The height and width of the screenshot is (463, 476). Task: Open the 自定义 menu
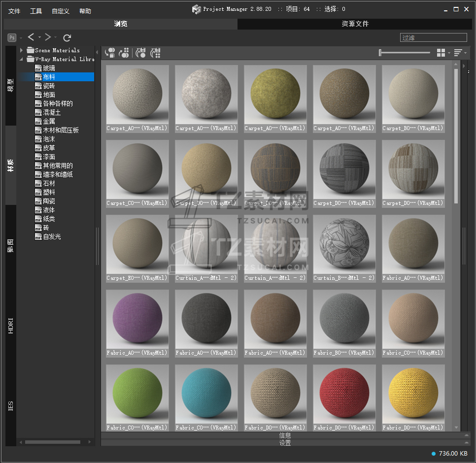60,11
